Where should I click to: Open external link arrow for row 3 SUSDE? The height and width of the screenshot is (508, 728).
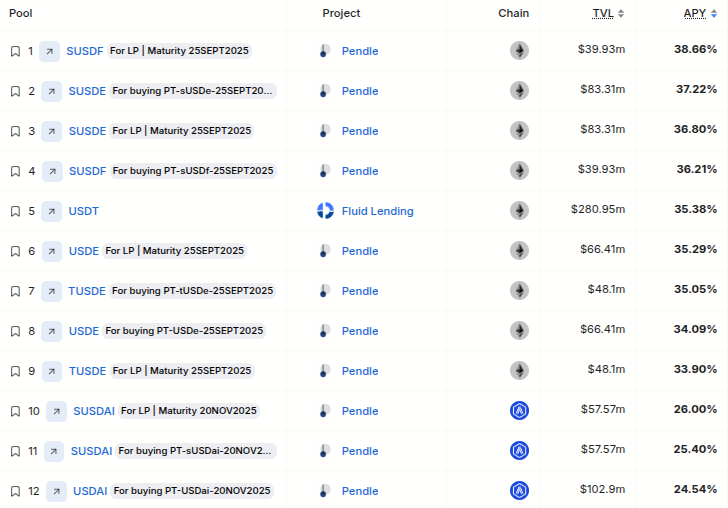tap(52, 131)
